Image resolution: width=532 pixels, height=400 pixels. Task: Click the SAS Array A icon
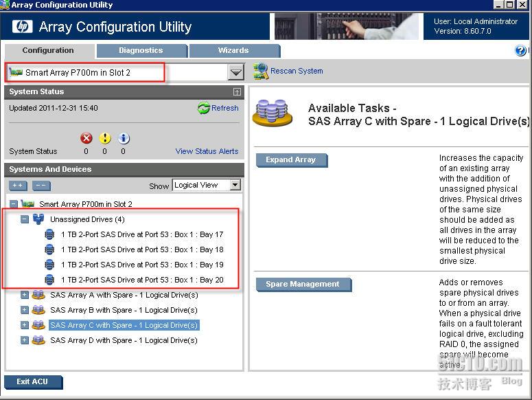38,295
